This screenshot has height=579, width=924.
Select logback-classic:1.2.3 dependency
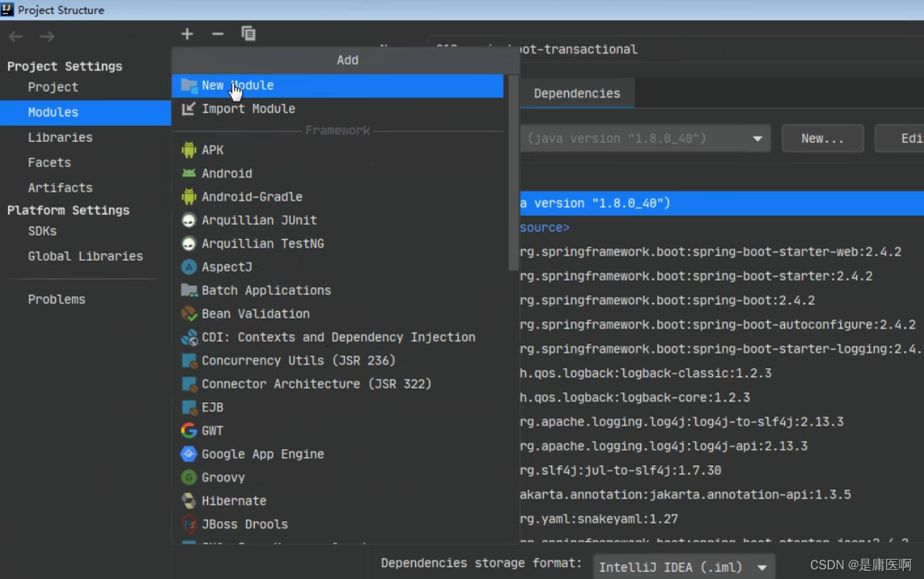[721, 373]
